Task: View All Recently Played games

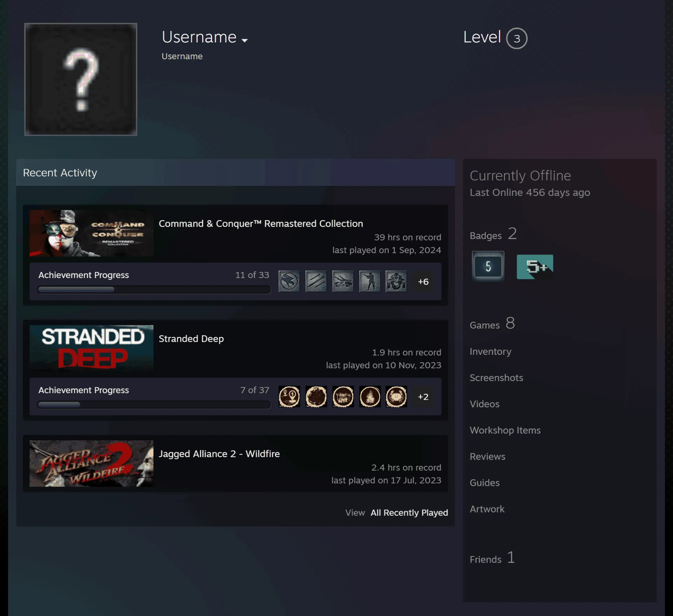Action: 409,513
